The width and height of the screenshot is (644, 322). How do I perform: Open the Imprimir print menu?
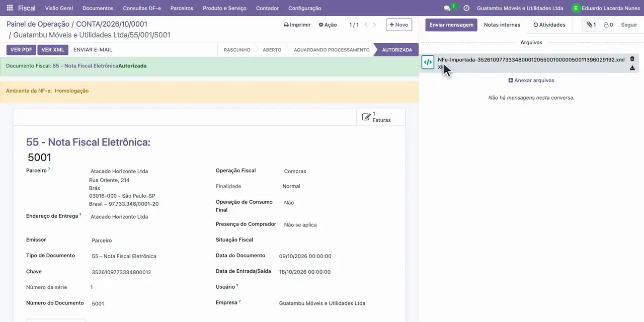[x=297, y=25]
